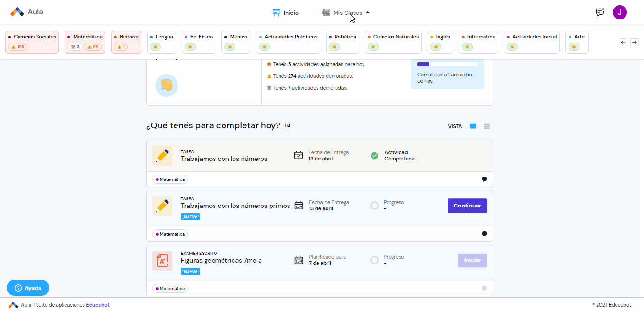
Task: Toggle progress circle for números primos task
Action: 374,206
